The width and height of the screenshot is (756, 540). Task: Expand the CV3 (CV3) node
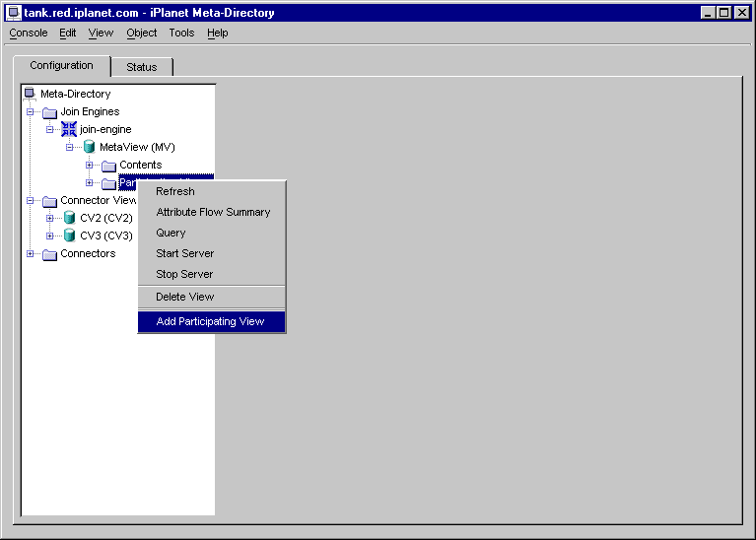click(x=49, y=236)
